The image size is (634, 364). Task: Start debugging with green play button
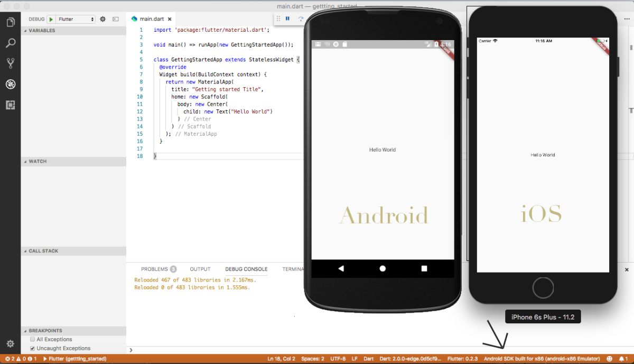point(51,19)
